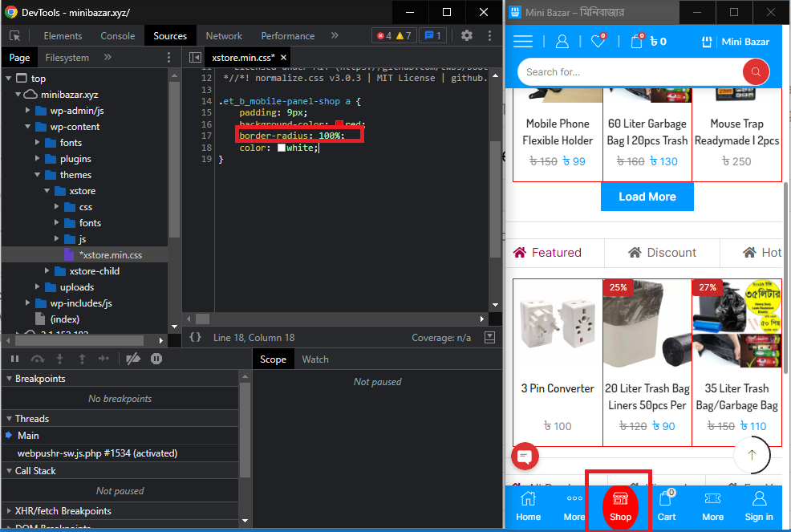
Task: Expand the uploads folder
Action: (x=38, y=287)
